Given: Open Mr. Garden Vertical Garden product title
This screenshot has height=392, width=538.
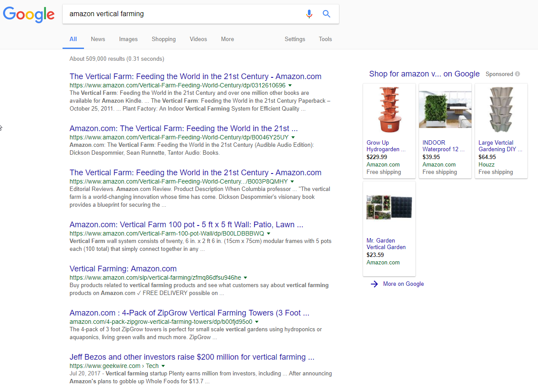Looking at the screenshot, I should (386, 244).
